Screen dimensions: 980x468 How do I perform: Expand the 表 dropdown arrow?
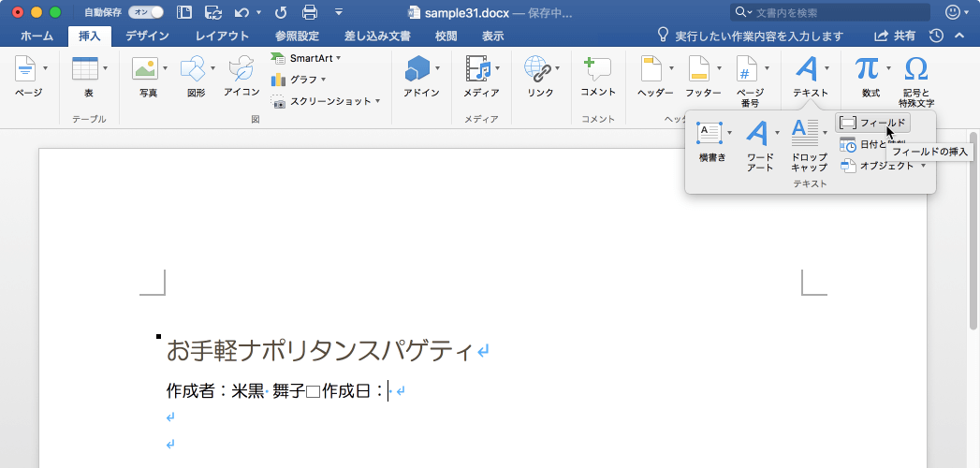point(105,67)
